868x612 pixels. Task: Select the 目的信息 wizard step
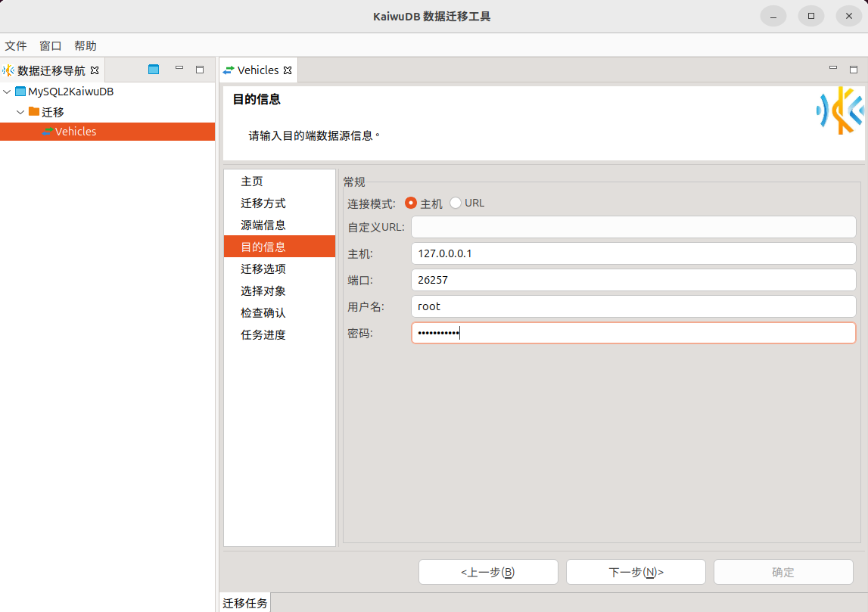279,247
